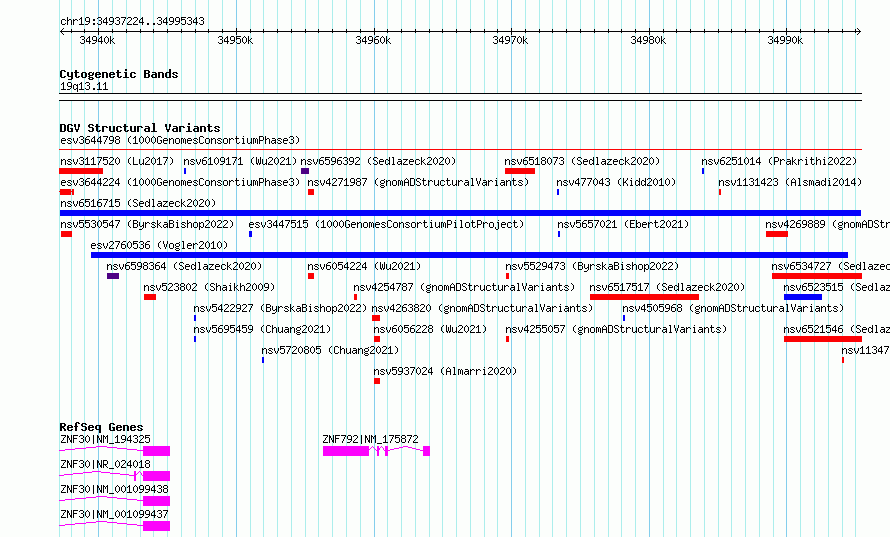The image size is (890, 537).
Task: Select the ZNF30|NM_001099438 transcript label
Action: (x=115, y=489)
